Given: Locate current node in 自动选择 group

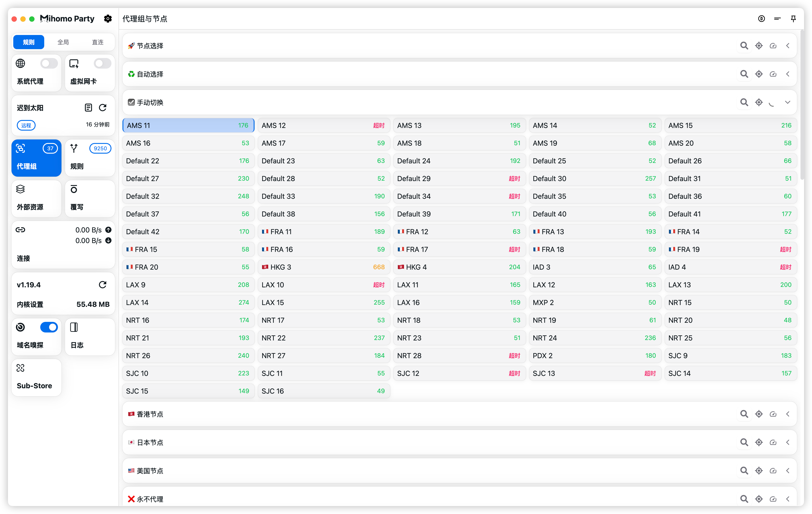Looking at the screenshot, I should [x=759, y=74].
